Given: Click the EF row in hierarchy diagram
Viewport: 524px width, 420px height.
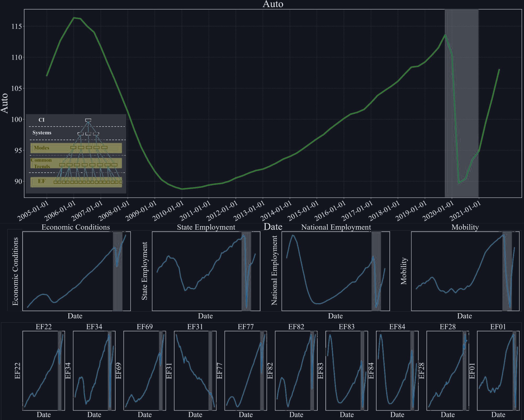Looking at the screenshot, I should pos(76,182).
